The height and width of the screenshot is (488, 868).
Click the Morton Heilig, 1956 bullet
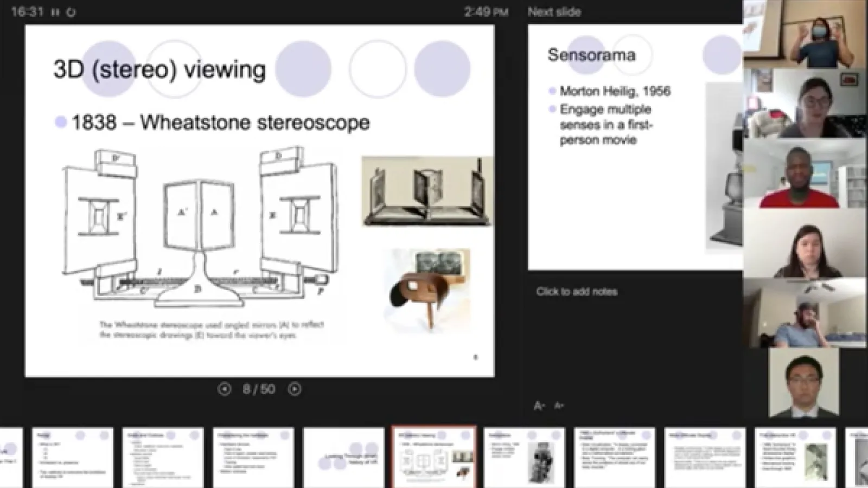[615, 91]
